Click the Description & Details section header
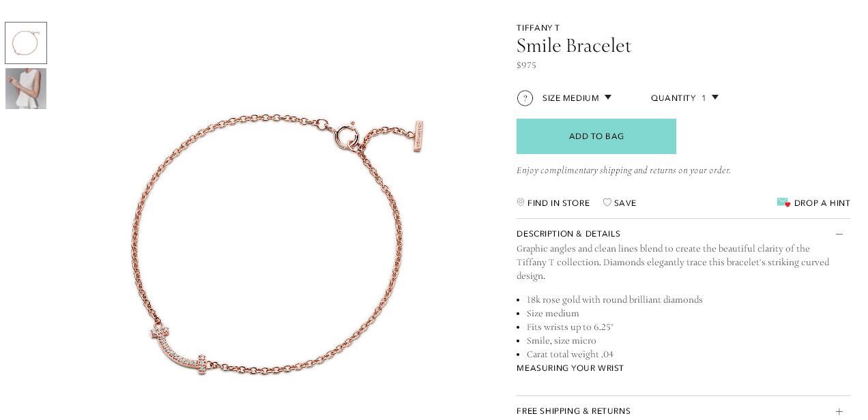868x420 pixels. [683, 234]
